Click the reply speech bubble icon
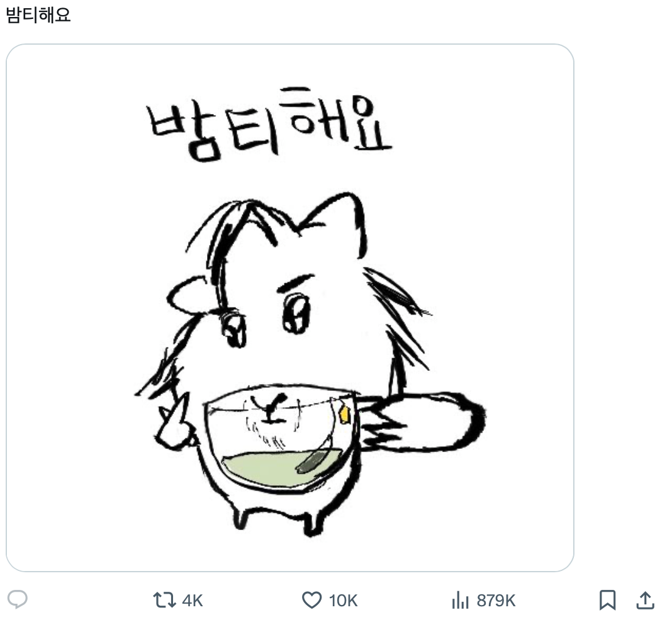 [x=18, y=600]
